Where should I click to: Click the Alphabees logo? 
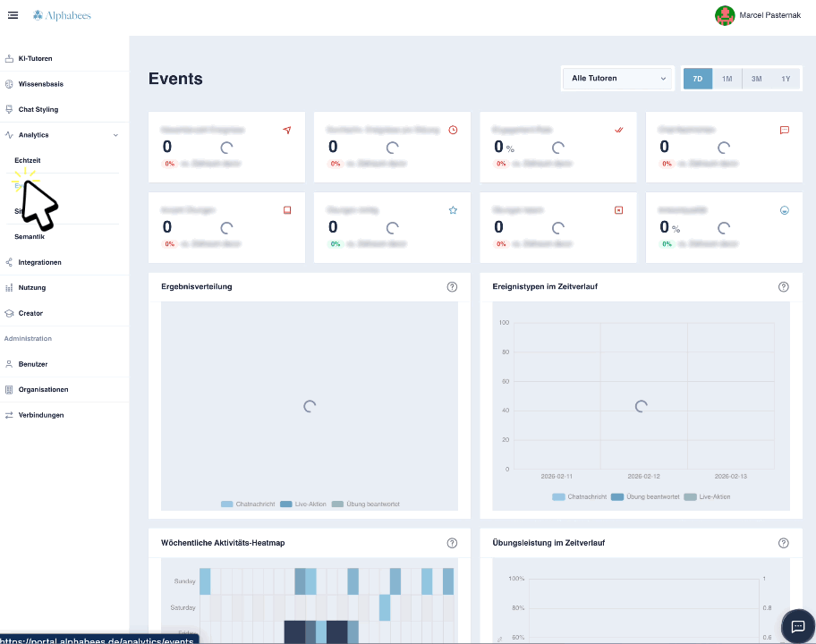[x=62, y=15]
